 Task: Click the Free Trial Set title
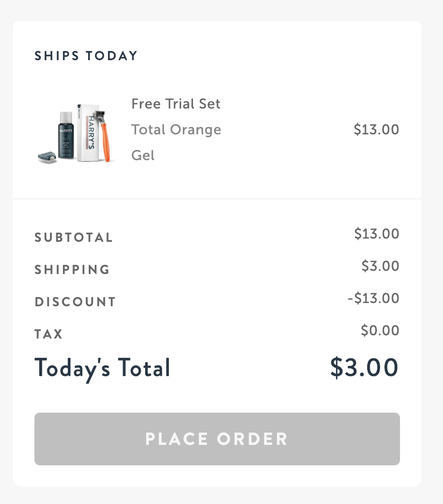point(176,104)
